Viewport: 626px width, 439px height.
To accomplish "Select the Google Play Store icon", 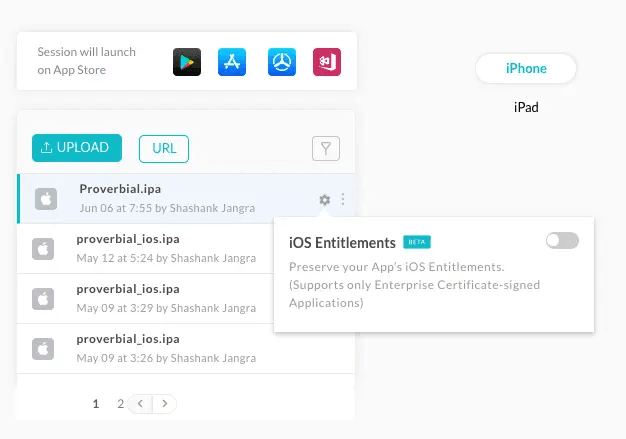I will [x=186, y=61].
